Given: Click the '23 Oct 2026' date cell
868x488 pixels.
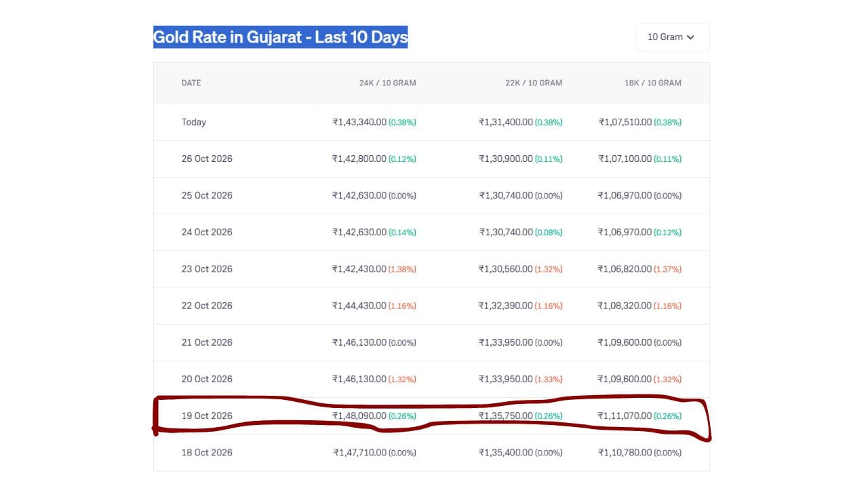Looking at the screenshot, I should (x=207, y=268).
